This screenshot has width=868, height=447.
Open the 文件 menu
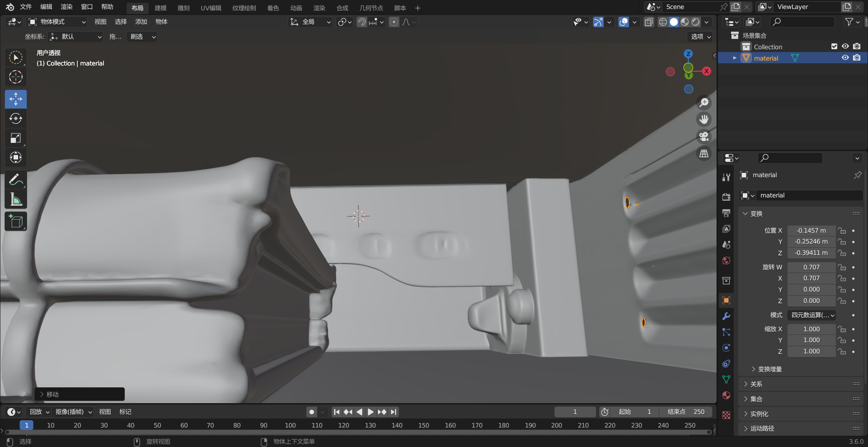(x=26, y=7)
